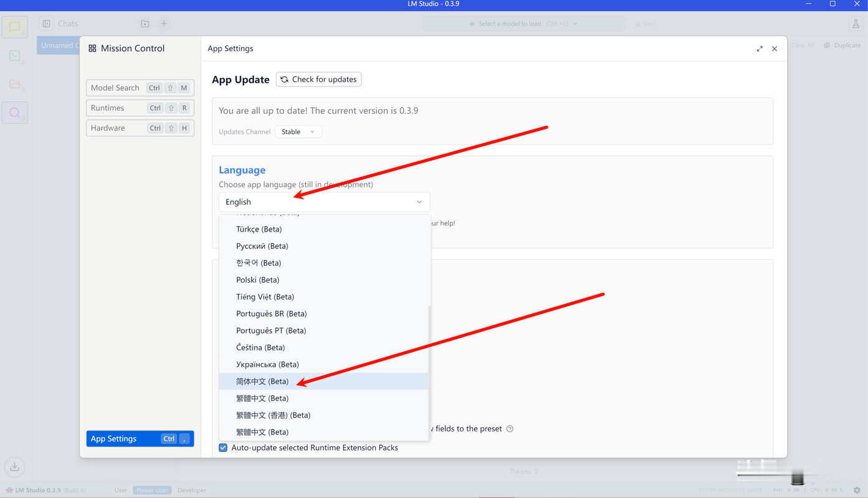Switch to Power User mode

click(152, 490)
